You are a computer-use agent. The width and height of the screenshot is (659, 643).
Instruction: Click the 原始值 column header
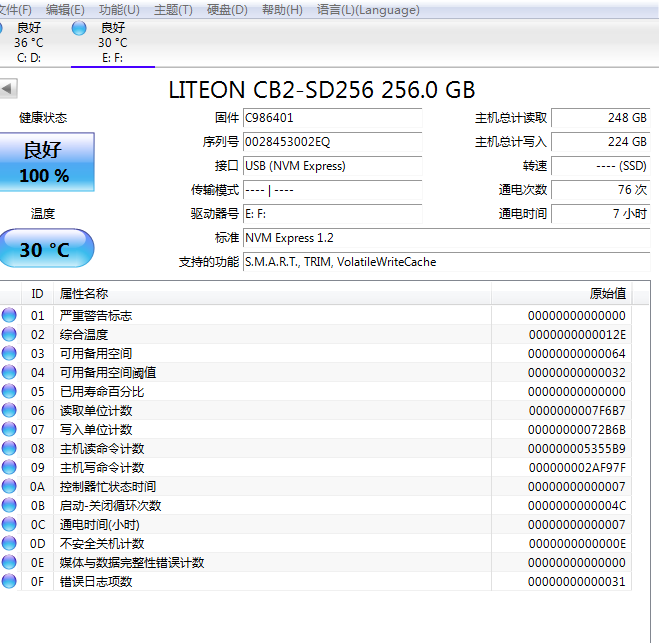(x=561, y=293)
